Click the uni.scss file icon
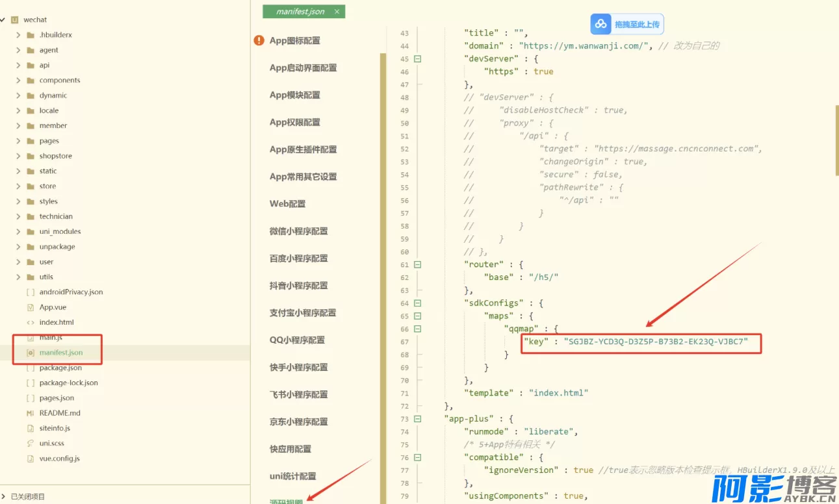This screenshot has height=504, width=839. 30,443
